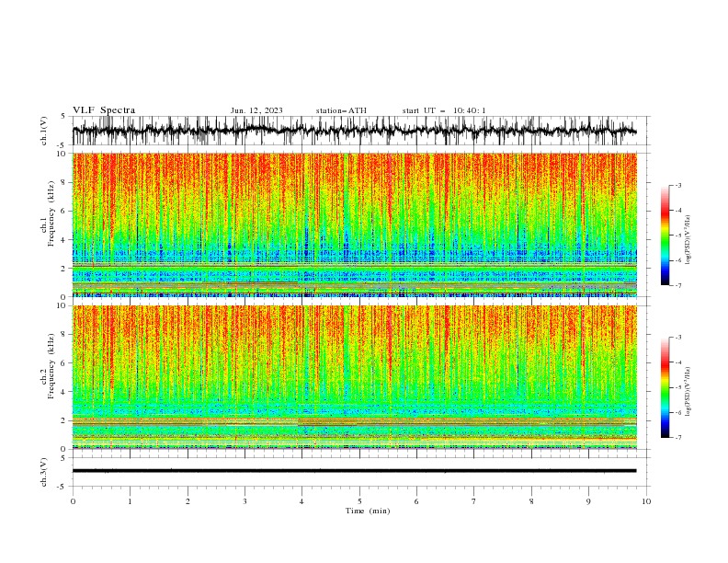Click the "-5" tick on ch.2 colorbar

pos(678,387)
